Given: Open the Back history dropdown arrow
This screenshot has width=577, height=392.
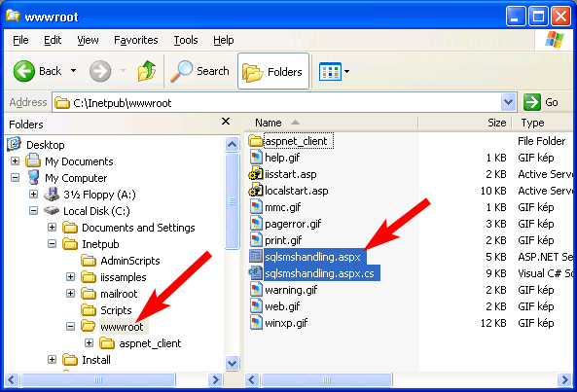Looking at the screenshot, I should (x=74, y=71).
